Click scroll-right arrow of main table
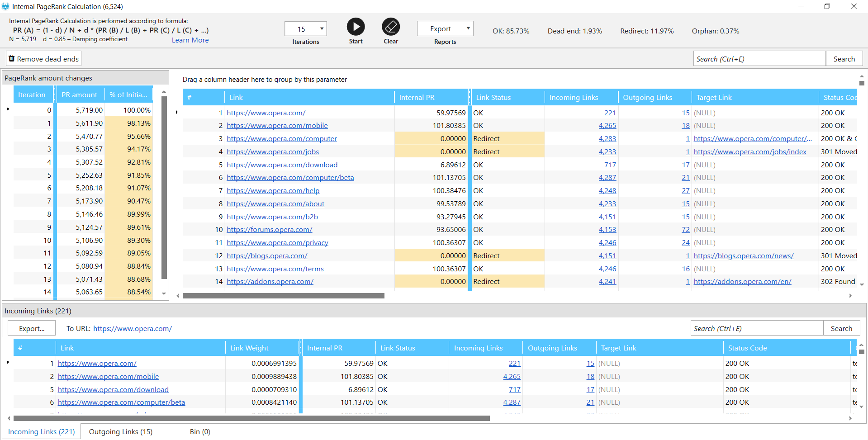Image resolution: width=868 pixels, height=440 pixels. (850, 296)
